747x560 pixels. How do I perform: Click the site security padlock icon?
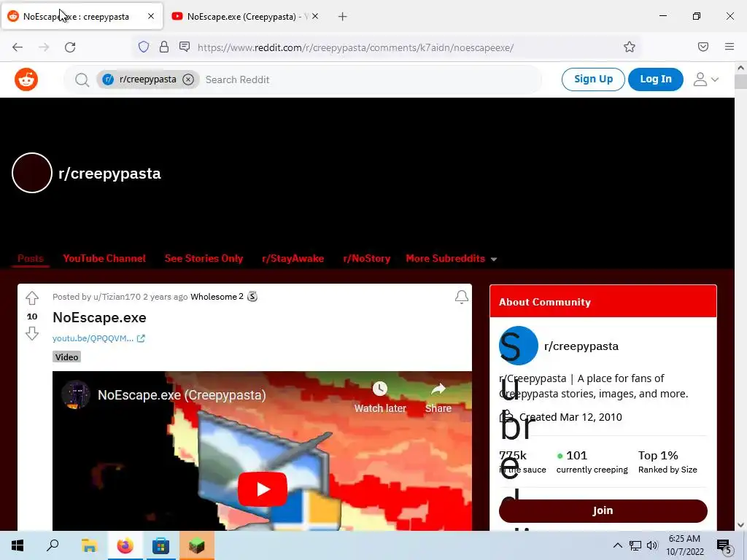tap(164, 47)
